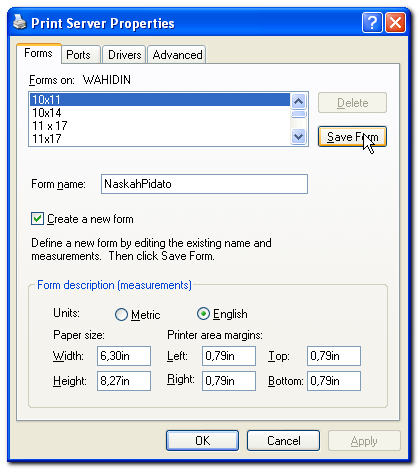Close the Print Server Properties dialog
Viewport: 418px width, 469px height.
[396, 23]
